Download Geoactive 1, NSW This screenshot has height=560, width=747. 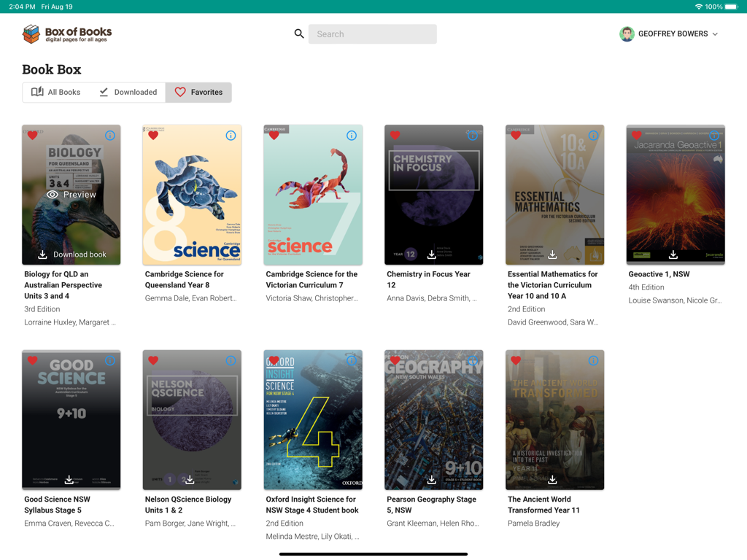674,254
